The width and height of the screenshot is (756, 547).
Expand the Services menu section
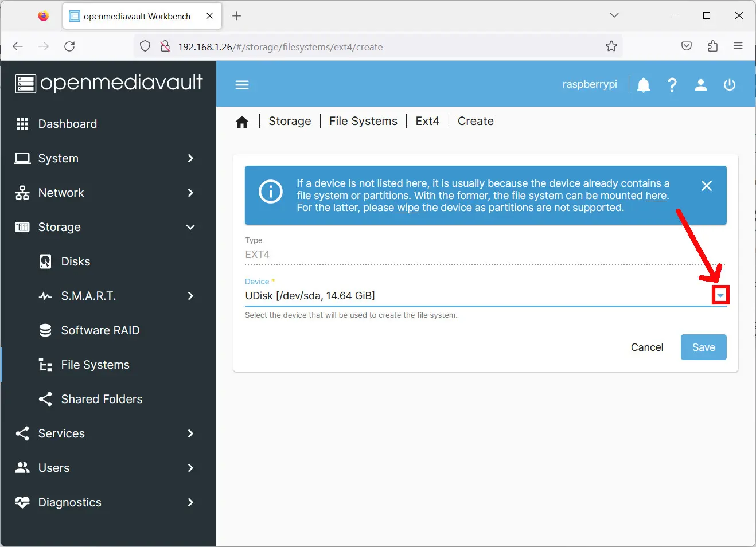tap(108, 433)
